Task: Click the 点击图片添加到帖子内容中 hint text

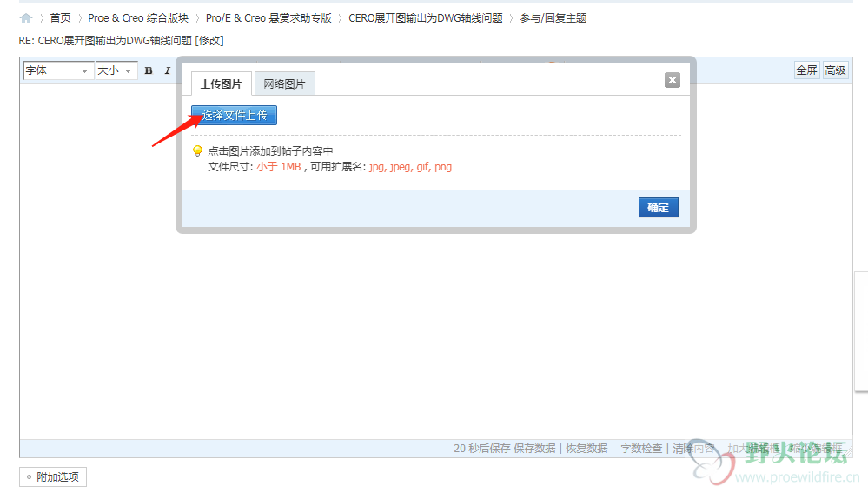Action: (271, 150)
